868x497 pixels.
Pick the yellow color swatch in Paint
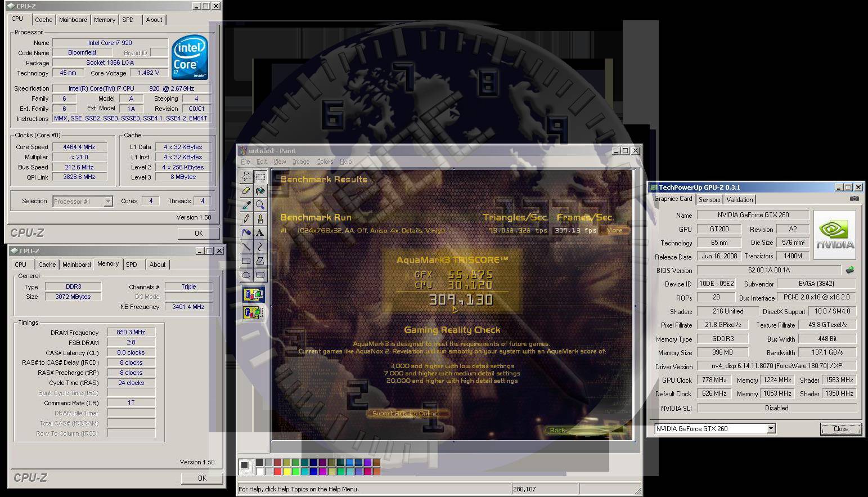[286, 471]
